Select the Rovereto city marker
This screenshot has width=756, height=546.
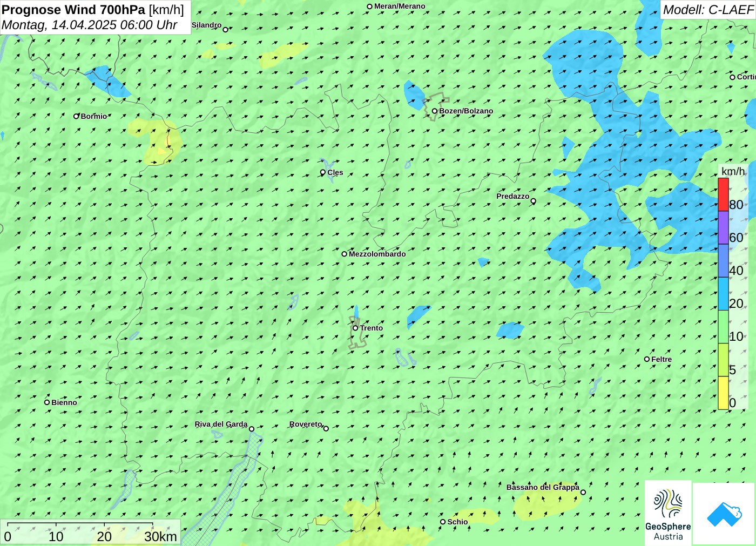326,428
